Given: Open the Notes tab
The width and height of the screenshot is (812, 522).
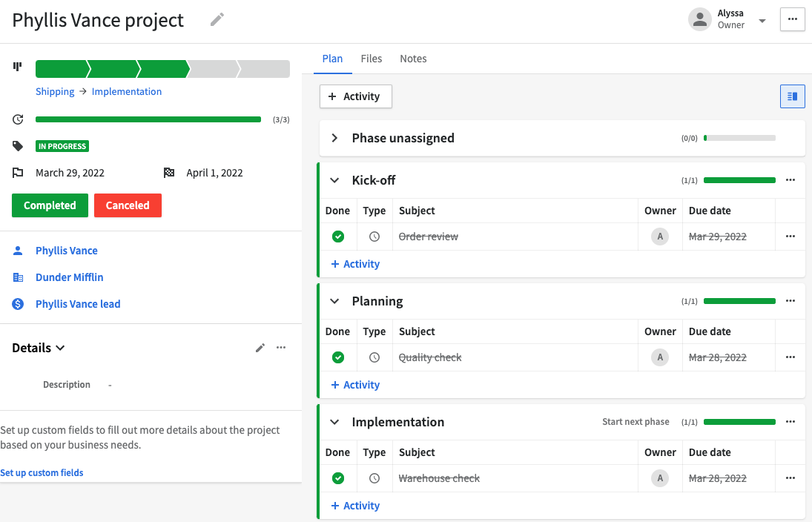Looking at the screenshot, I should coord(413,59).
